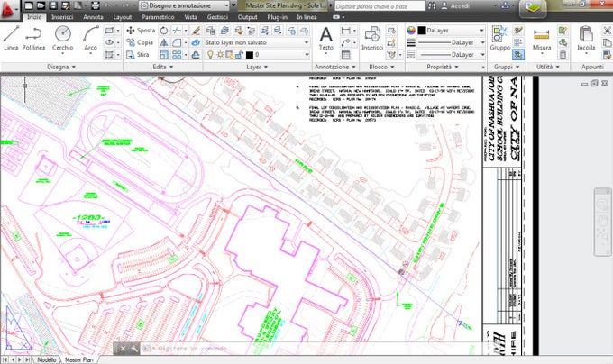The height and width of the screenshot is (364, 613).
Task: Open the Layer Properties manager icon
Action: pyautogui.click(x=210, y=30)
